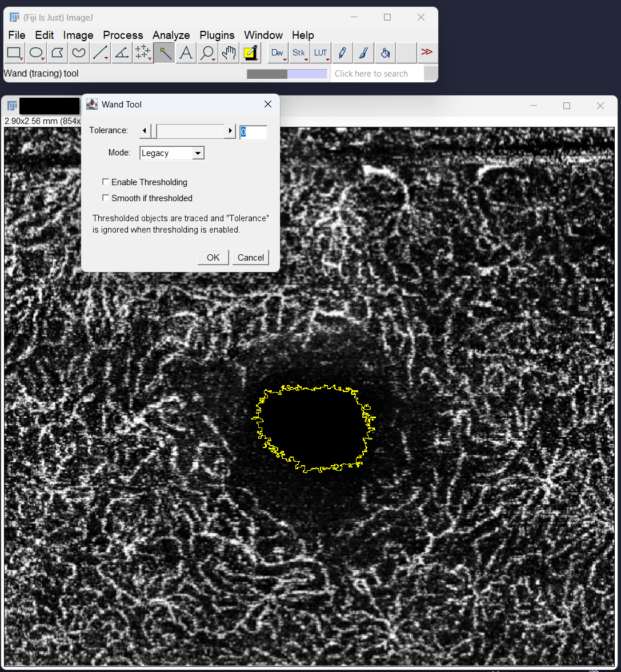This screenshot has width=621, height=672.
Task: Open the Color picker tool
Action: coord(250,53)
